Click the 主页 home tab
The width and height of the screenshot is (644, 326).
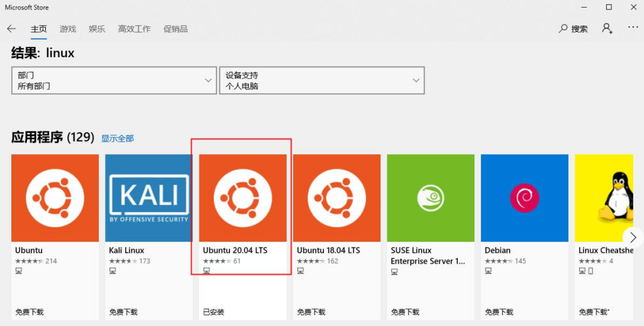[39, 29]
